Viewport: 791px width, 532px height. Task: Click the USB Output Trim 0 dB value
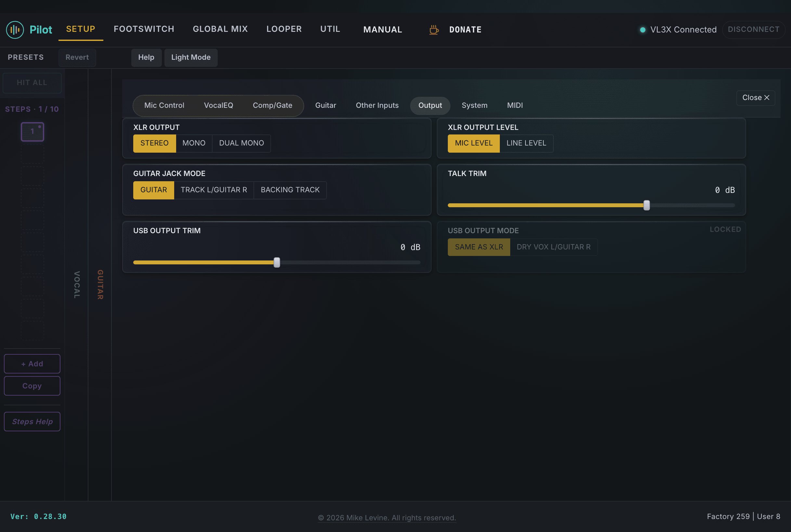coord(410,247)
